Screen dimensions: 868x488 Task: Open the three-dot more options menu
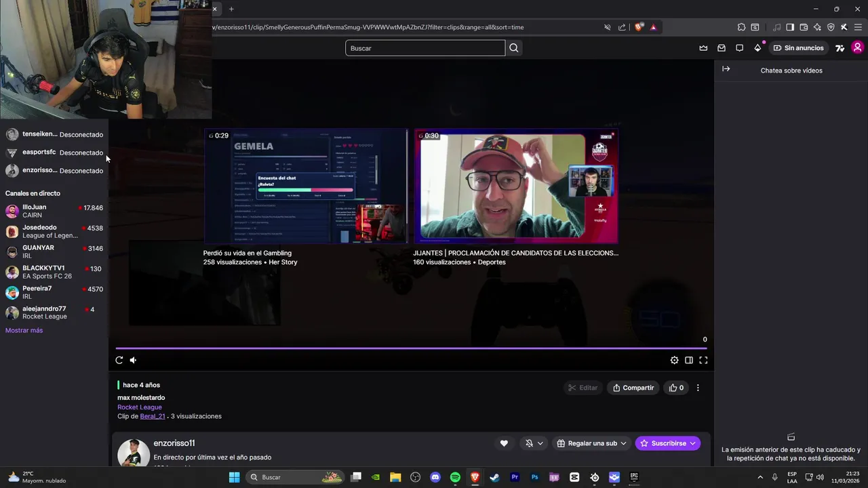(698, 388)
